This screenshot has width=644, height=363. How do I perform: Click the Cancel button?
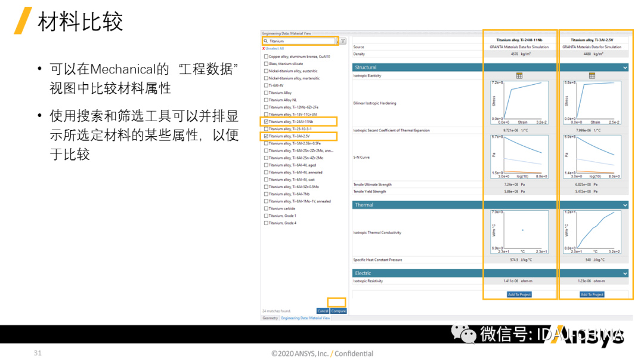click(x=323, y=311)
